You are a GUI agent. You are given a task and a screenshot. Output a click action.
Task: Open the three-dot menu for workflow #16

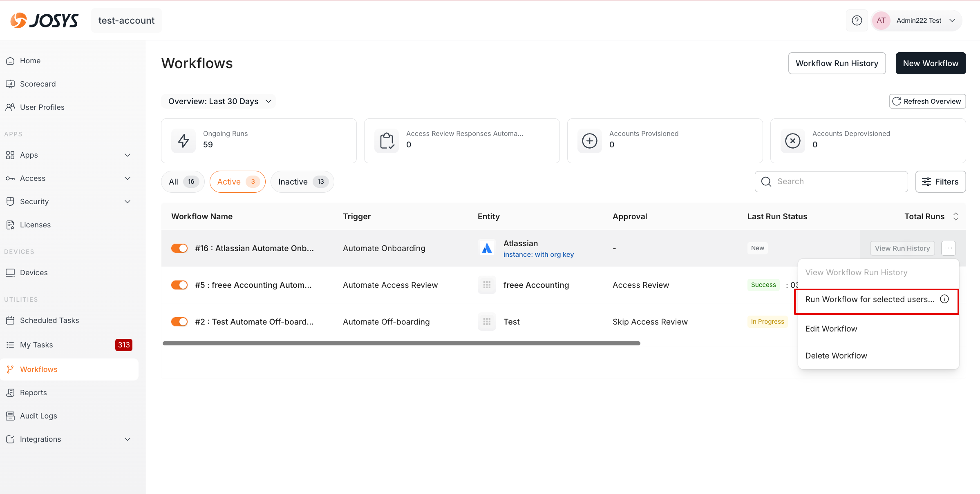click(949, 248)
